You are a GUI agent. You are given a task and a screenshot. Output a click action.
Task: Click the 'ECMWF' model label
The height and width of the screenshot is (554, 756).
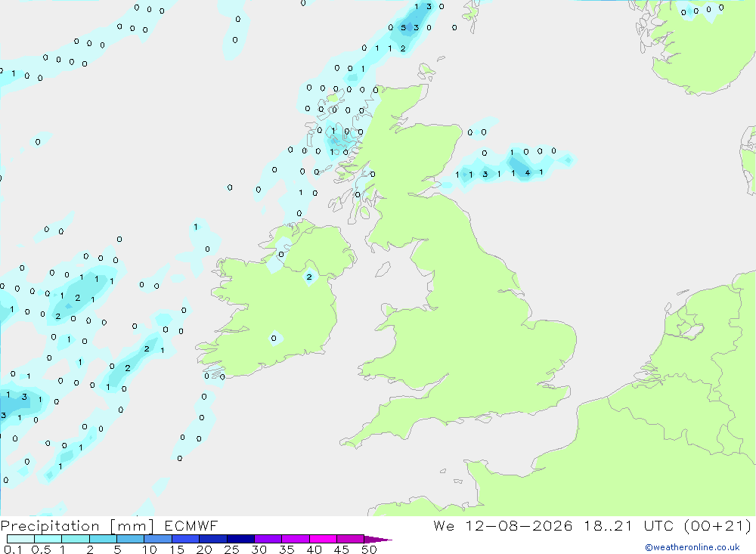(191, 525)
